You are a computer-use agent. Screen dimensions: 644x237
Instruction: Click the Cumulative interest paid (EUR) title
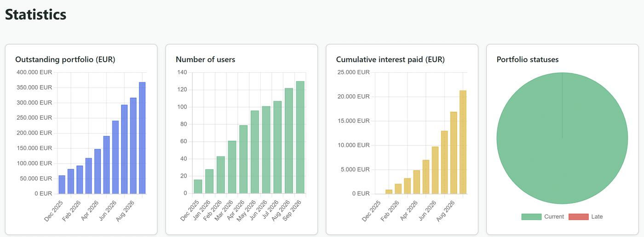coord(391,59)
